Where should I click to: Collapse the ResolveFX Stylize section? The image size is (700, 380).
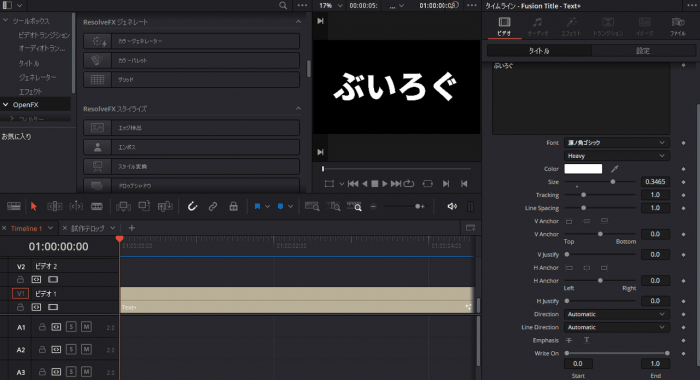click(x=298, y=109)
